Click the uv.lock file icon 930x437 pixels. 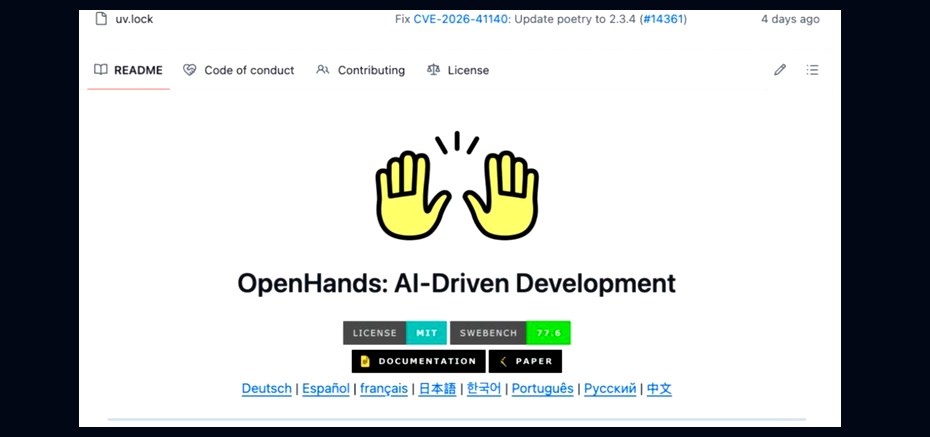pyautogui.click(x=101, y=18)
